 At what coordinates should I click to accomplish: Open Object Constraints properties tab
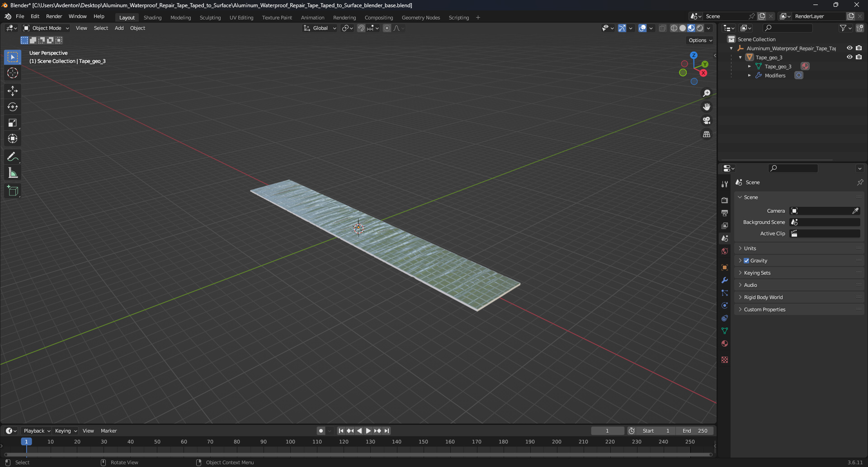click(x=725, y=318)
